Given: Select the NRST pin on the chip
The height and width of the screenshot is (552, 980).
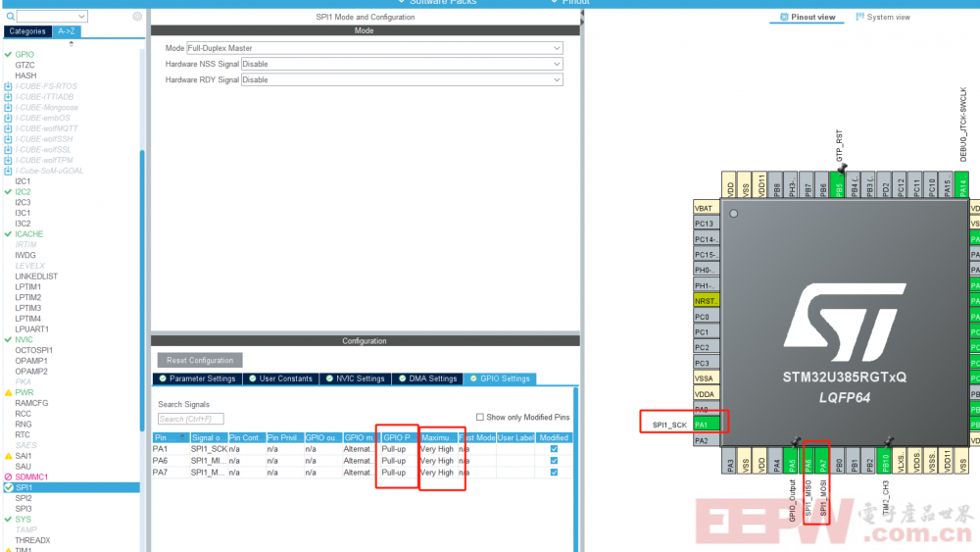Looking at the screenshot, I should pos(707,301).
